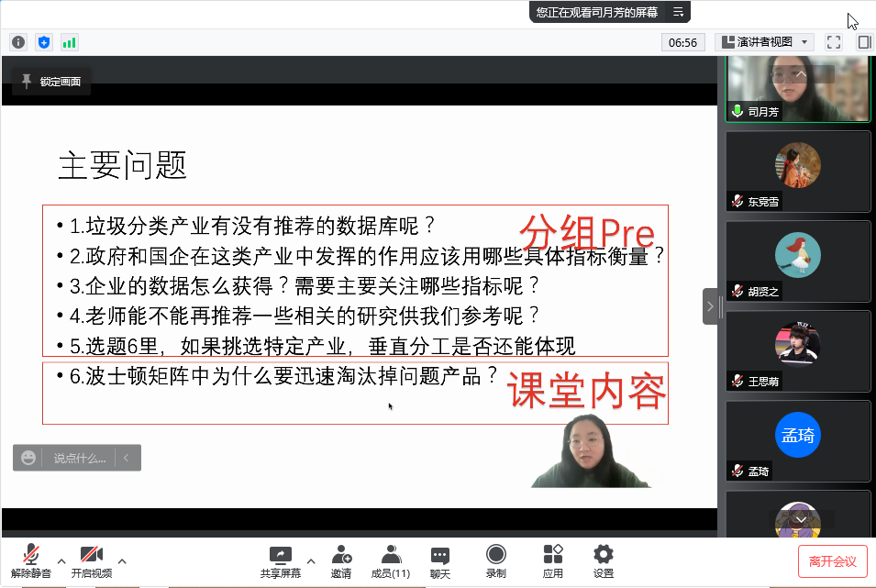The width and height of the screenshot is (876, 588).
Task: Open the screen-sharing banner options menu
Action: [x=678, y=12]
